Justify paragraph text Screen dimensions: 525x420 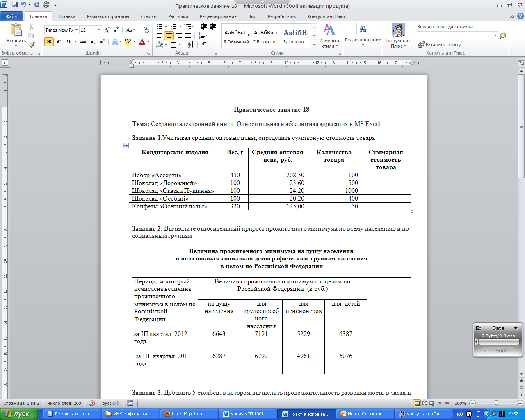(x=188, y=36)
